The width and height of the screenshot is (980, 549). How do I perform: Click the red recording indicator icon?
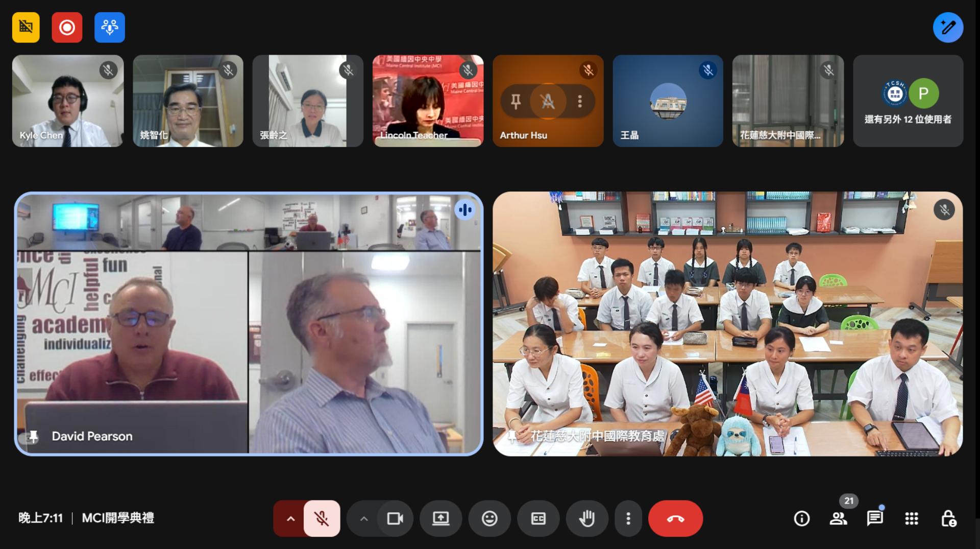(67, 28)
